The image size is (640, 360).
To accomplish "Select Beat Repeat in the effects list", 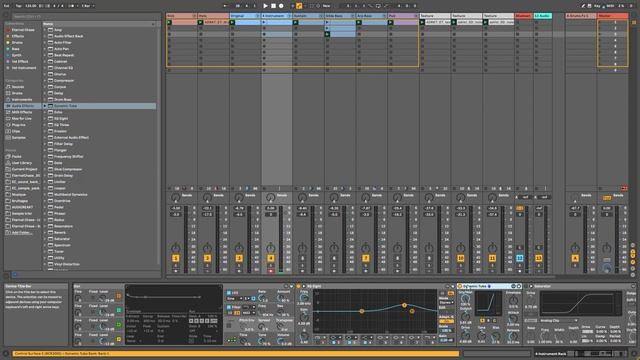I will tap(64, 55).
